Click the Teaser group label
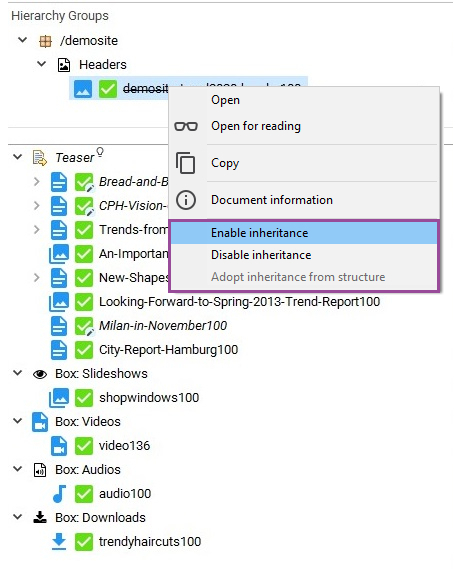The image size is (460, 569). [x=74, y=158]
